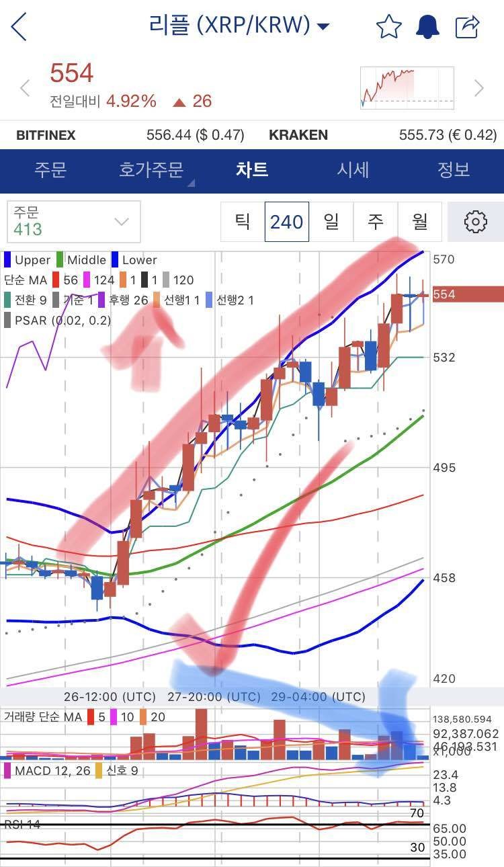Go to previous coin with left arrow
The height and width of the screenshot is (867, 504).
tap(25, 88)
